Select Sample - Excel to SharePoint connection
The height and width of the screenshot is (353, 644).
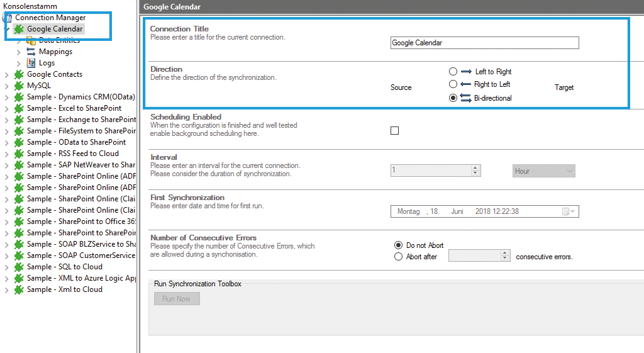(74, 108)
